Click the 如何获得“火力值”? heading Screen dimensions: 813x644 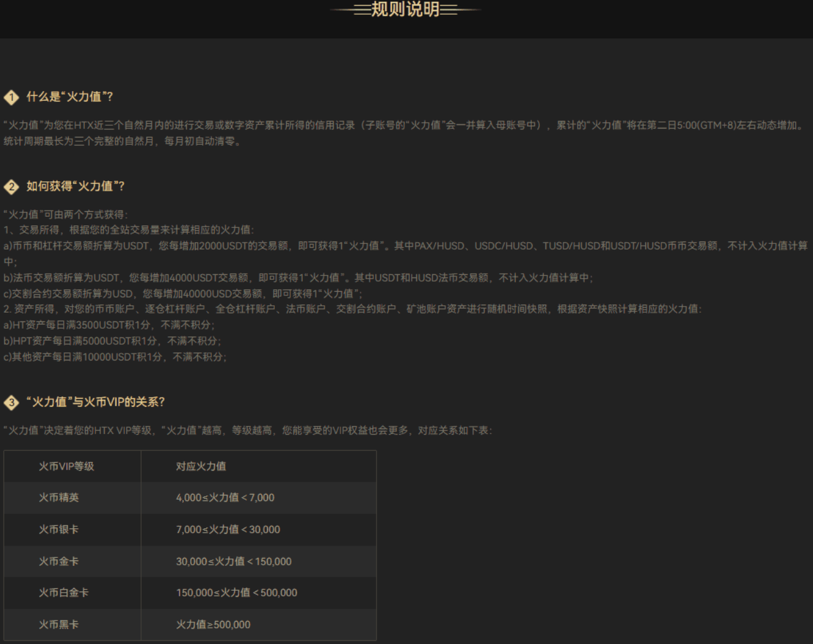(75, 186)
